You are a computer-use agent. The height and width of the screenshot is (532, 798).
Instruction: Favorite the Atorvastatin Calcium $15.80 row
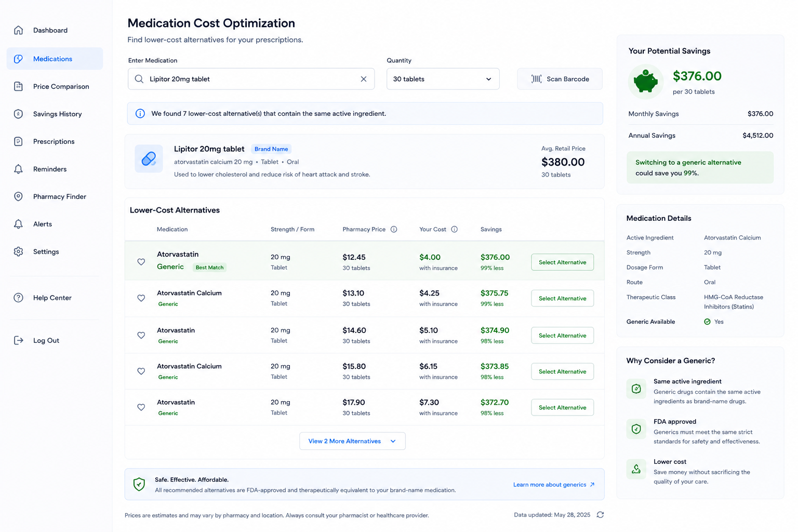(141, 371)
